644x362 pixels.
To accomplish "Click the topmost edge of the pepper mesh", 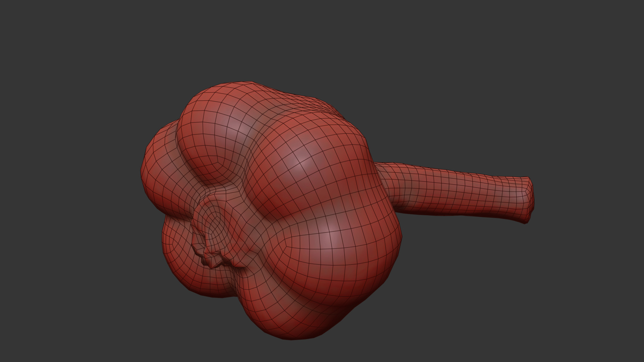I will coord(247,83).
